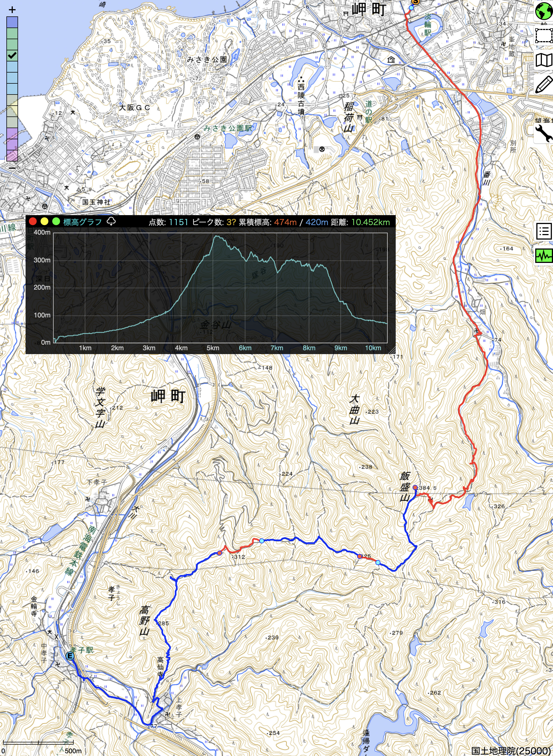Click the blue E end marker
Viewport: 553px width, 756px height.
tap(70, 656)
